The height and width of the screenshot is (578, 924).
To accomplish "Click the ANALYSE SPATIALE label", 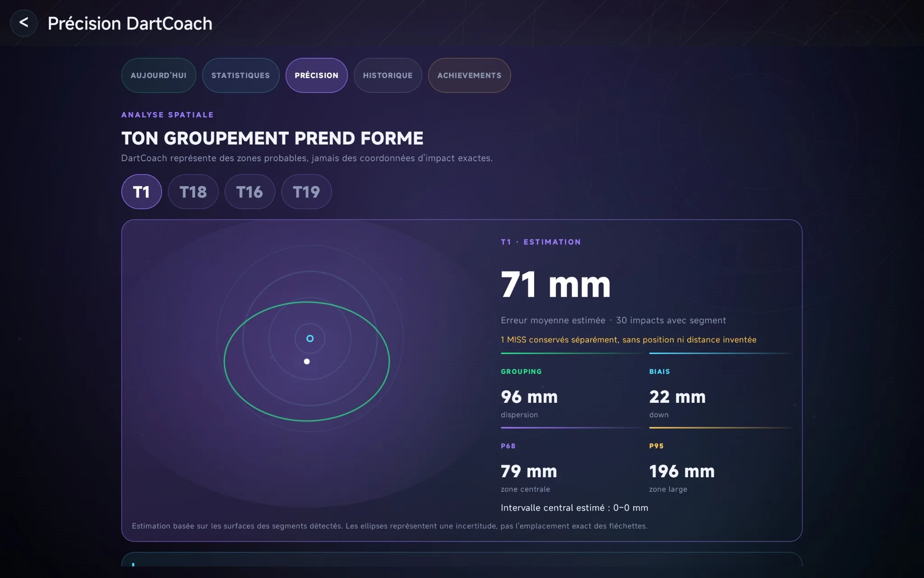I will (167, 115).
